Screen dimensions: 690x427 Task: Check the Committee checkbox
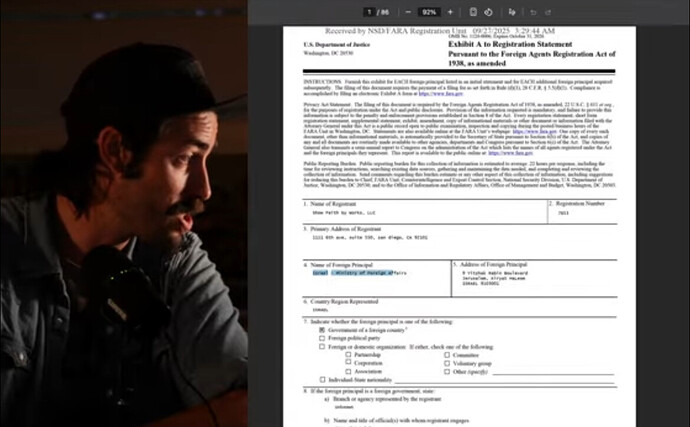tap(447, 355)
